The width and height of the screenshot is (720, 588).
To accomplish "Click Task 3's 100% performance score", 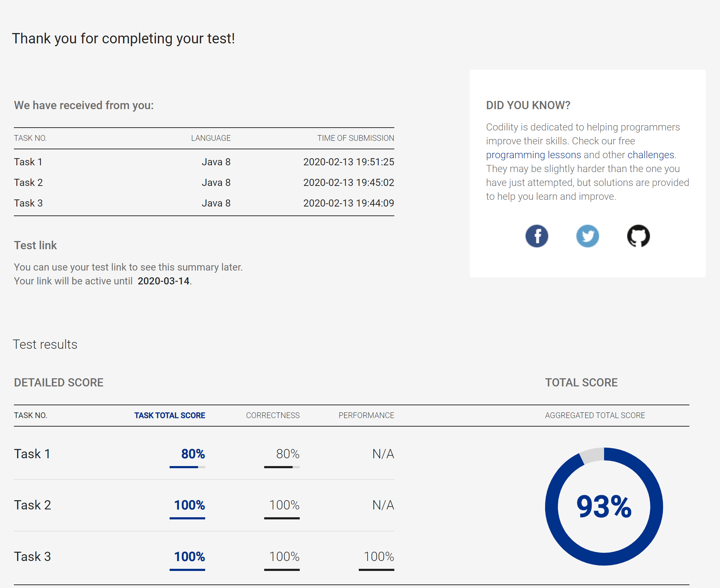I will [379, 557].
